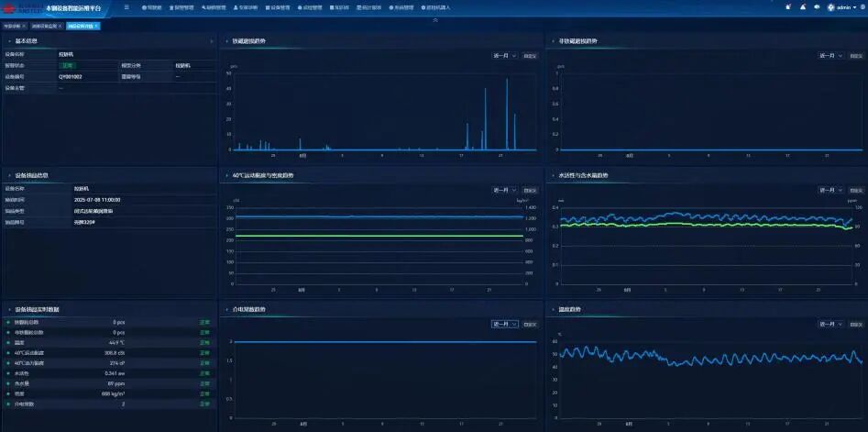Toggle the sound speaker icon in header
868x432 pixels.
[816, 7]
